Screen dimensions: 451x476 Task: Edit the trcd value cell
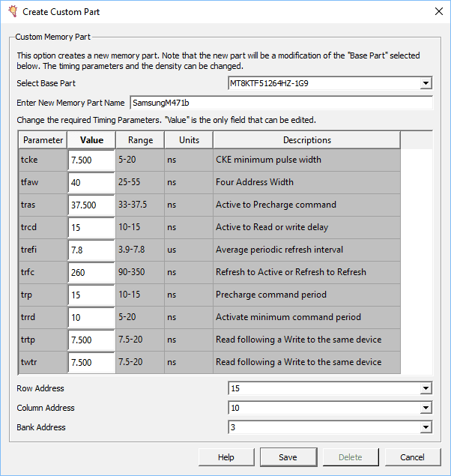[91, 227]
